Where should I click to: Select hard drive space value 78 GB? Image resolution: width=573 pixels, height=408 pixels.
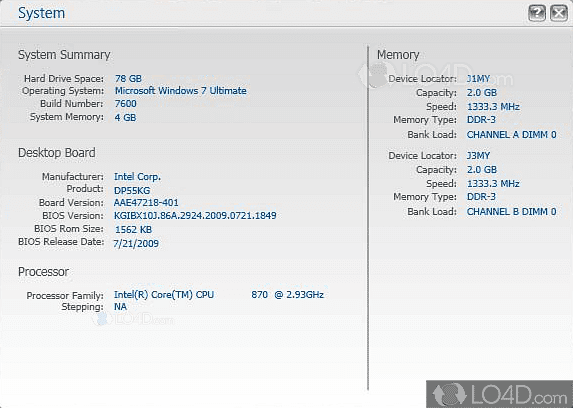point(128,79)
